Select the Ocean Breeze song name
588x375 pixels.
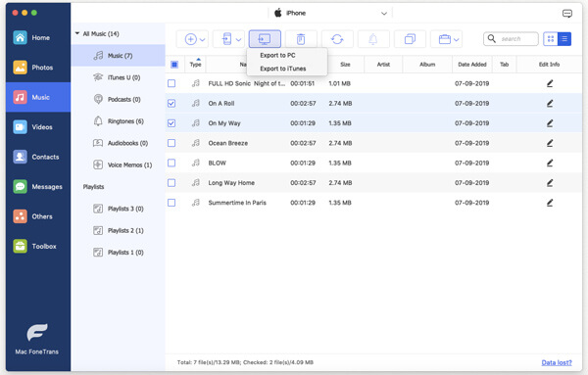tap(228, 143)
